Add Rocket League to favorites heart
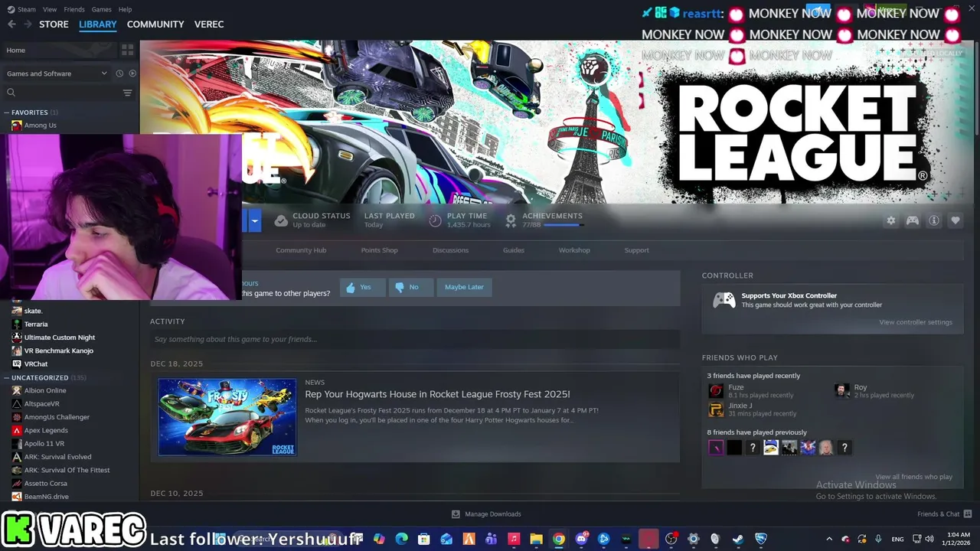 click(x=955, y=220)
